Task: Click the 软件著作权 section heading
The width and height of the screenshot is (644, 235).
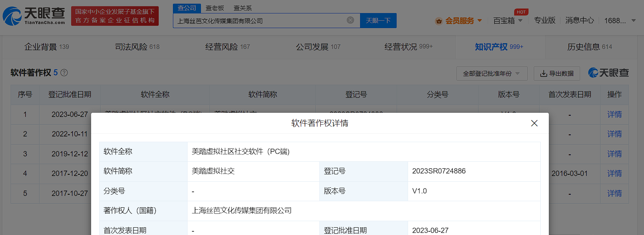Action: click(31, 73)
